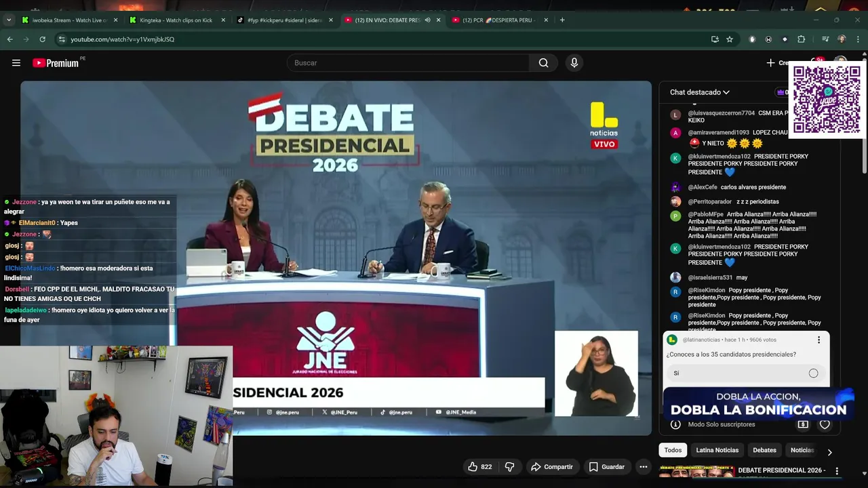Image resolution: width=868 pixels, height=488 pixels.
Task: Click the Super Chat dollar icon in chat
Action: tap(803, 424)
